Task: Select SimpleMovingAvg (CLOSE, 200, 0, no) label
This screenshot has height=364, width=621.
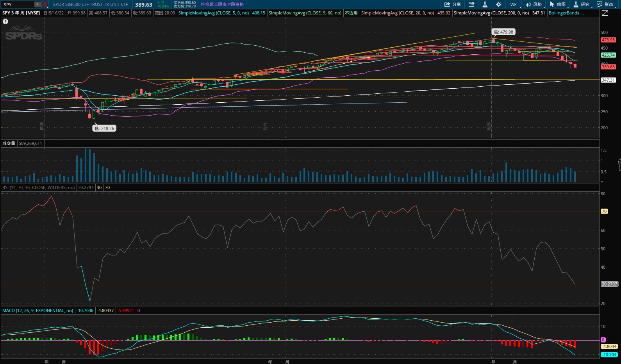Action: click(491, 13)
